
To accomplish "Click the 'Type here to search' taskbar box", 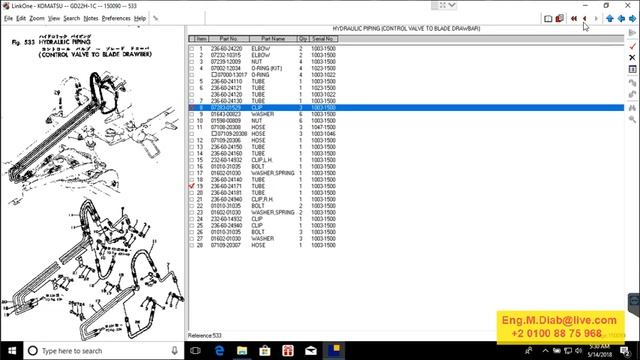I will 104,351.
